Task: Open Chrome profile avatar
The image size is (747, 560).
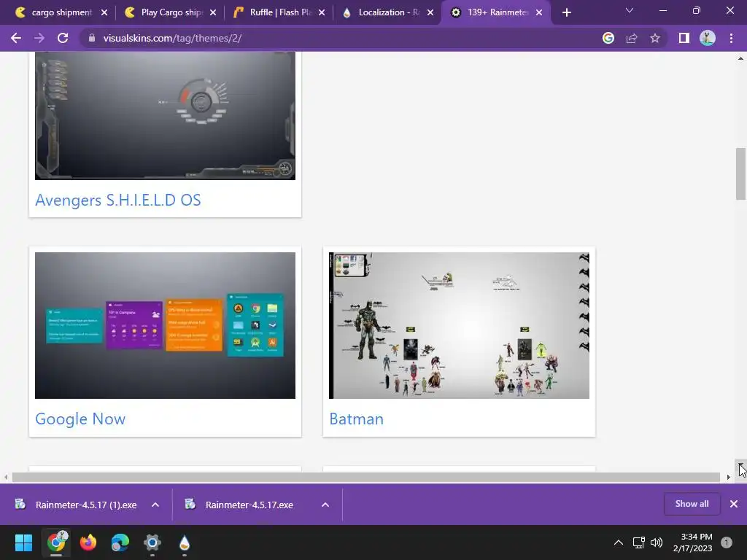Action: (708, 38)
